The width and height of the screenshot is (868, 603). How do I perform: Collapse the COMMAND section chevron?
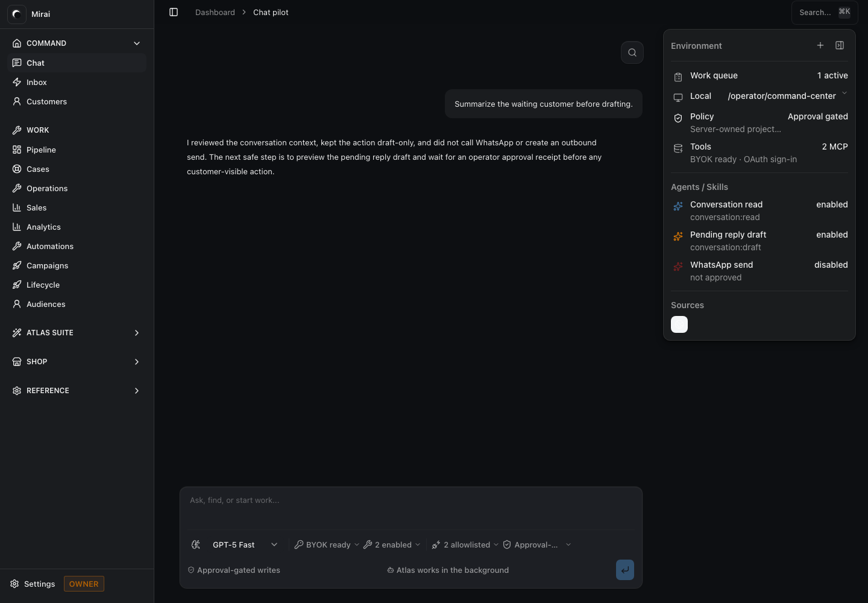point(137,43)
